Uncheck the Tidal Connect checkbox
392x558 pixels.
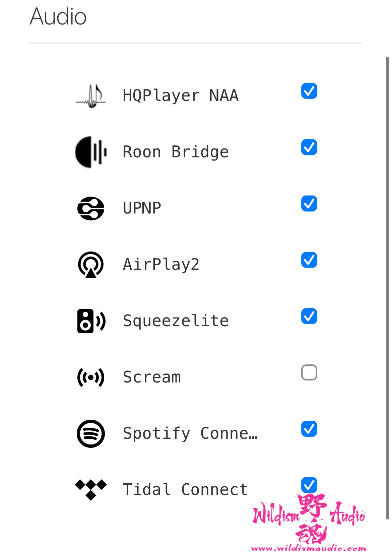[309, 484]
